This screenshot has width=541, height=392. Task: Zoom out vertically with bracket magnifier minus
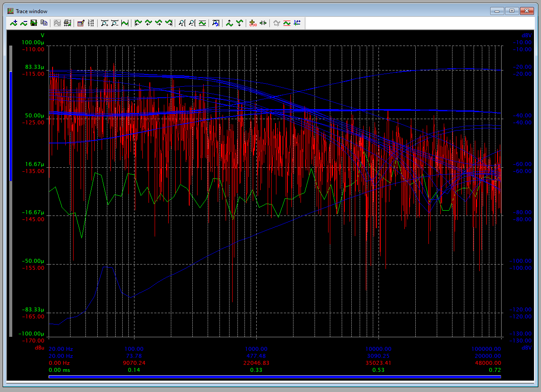[x=192, y=23]
